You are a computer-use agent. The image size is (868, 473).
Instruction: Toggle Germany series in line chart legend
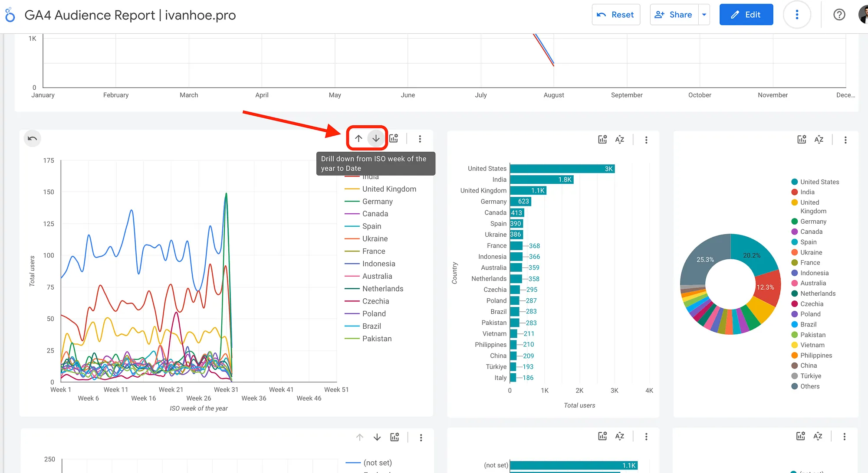(x=377, y=202)
